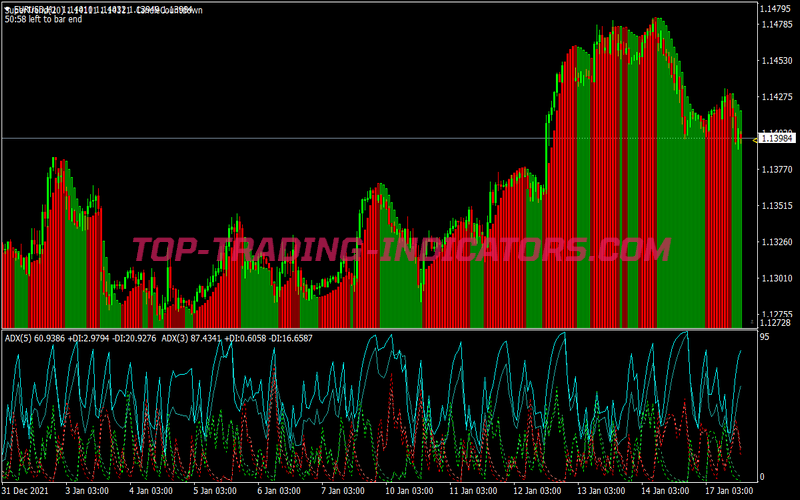The width and height of the screenshot is (800, 500).
Task: Select the 3 Jan 03:00 date label
Action: click(x=87, y=491)
